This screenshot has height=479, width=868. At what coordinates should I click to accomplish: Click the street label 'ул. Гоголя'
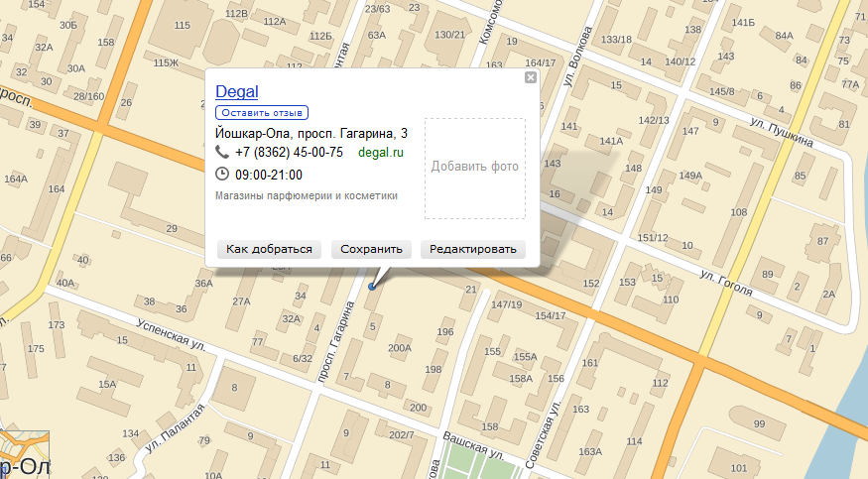pyautogui.click(x=726, y=283)
